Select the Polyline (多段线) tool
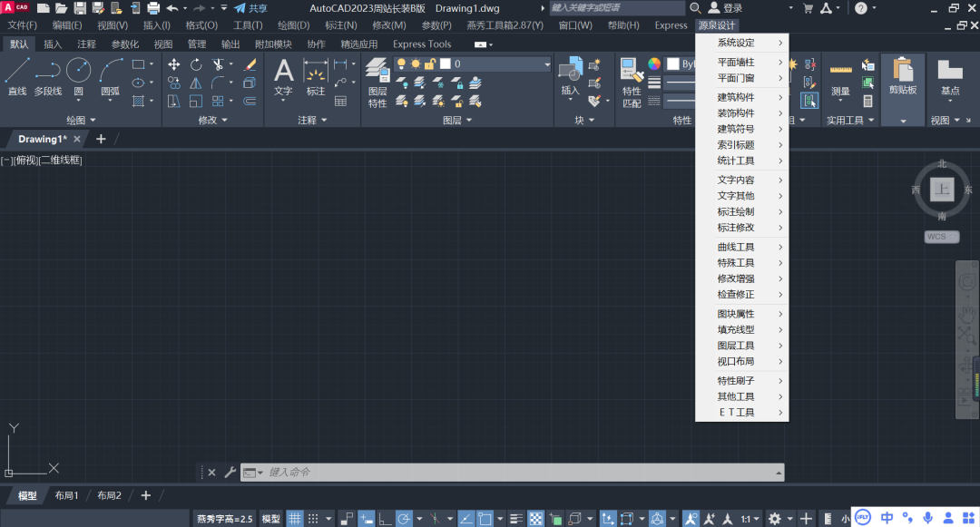 click(47, 76)
